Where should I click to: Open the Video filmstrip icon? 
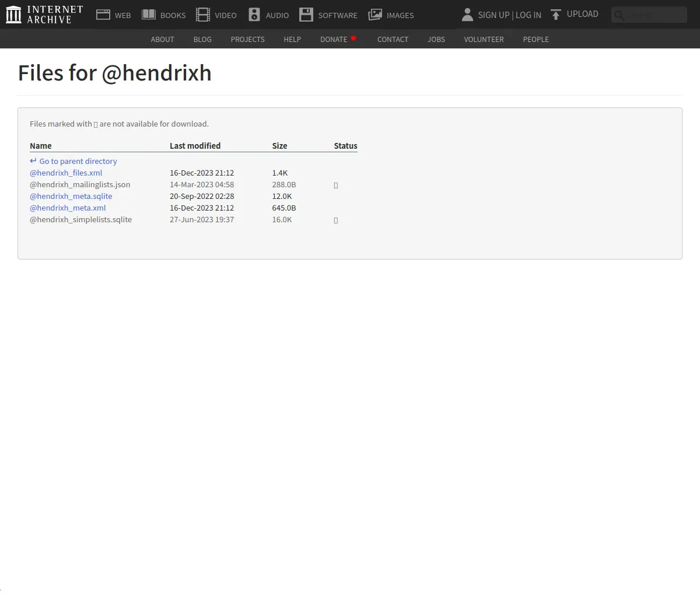click(203, 15)
